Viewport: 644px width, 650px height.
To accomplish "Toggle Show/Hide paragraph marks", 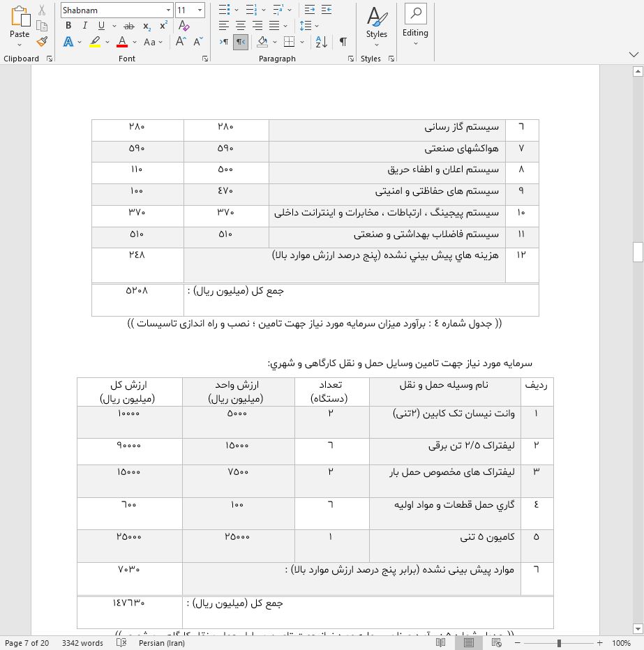I will [x=343, y=41].
